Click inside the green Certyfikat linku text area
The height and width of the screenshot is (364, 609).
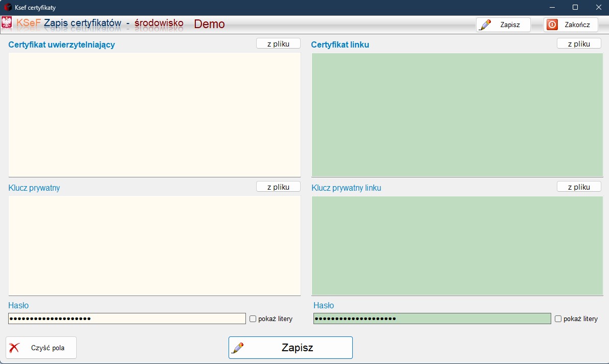[457, 115]
